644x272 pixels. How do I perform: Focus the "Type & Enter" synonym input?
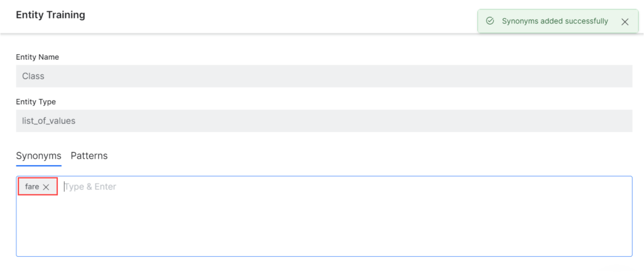click(189, 187)
